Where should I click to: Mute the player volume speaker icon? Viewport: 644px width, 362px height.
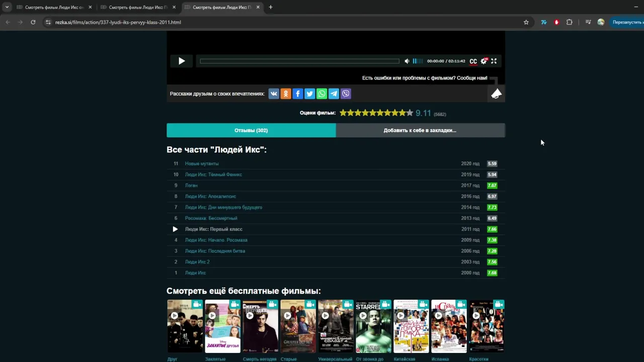coord(407,61)
